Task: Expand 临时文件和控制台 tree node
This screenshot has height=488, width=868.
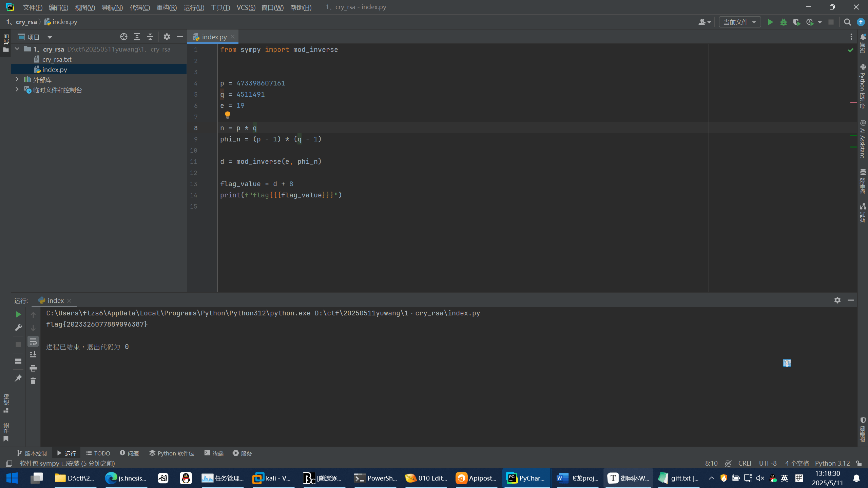Action: pyautogui.click(x=17, y=90)
